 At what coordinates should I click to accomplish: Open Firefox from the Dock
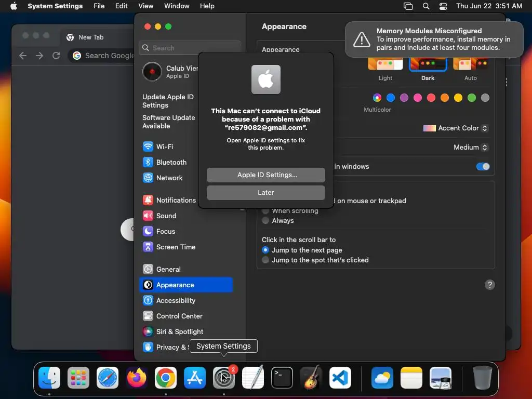pos(137,378)
